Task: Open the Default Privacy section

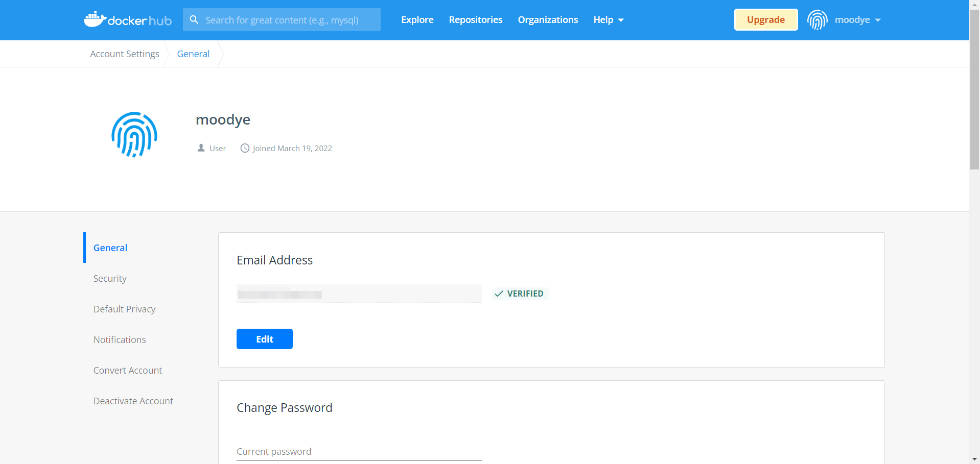Action: [124, 309]
